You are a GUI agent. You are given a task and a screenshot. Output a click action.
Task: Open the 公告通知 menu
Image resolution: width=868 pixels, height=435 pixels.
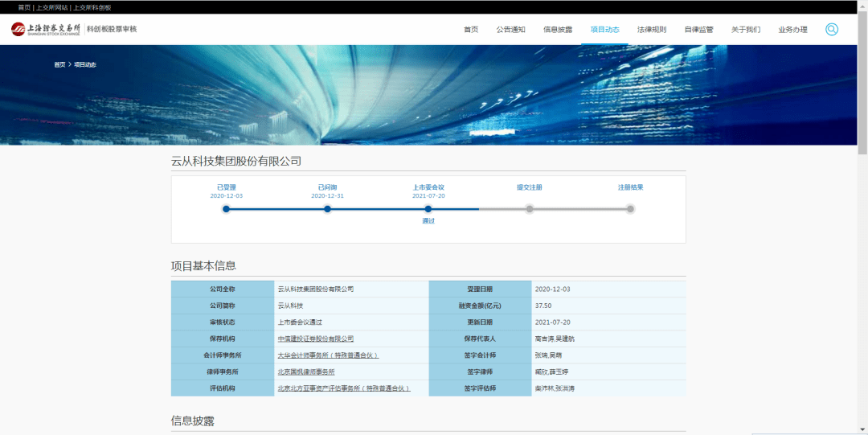(511, 30)
